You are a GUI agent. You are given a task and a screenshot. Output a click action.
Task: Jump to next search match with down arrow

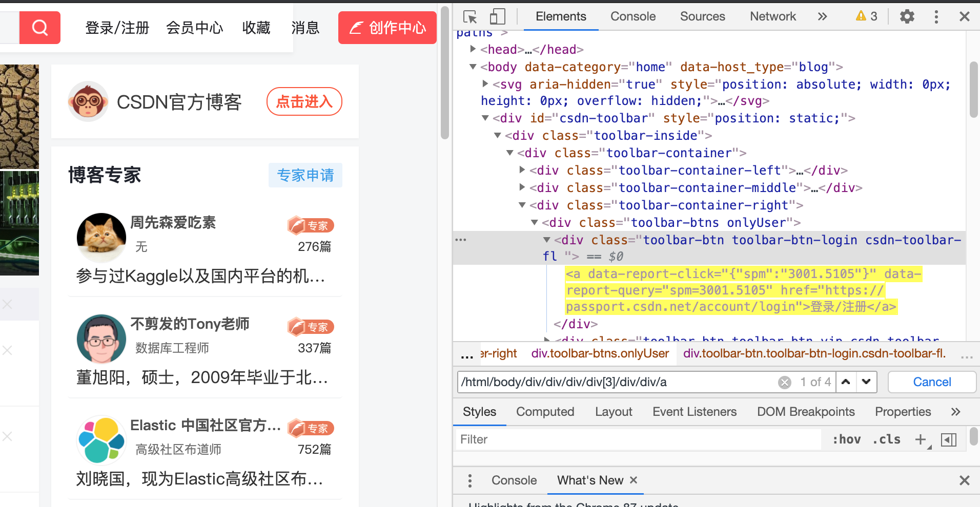866,382
